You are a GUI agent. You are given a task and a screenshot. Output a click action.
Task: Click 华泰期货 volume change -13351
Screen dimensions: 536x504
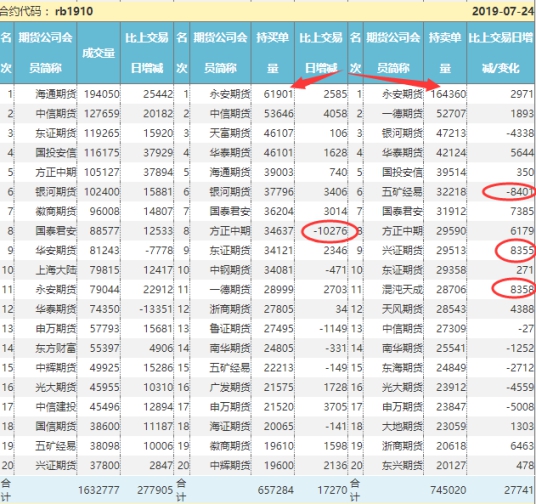click(156, 309)
